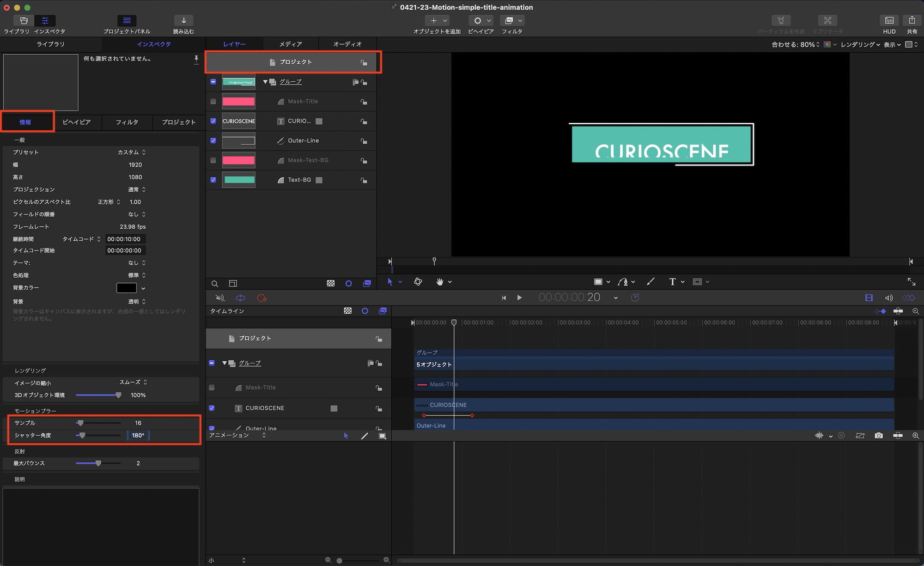Screen dimensions: 924x566
Task: Click the Import (読み込む) arrow icon
Action: [x=183, y=21]
